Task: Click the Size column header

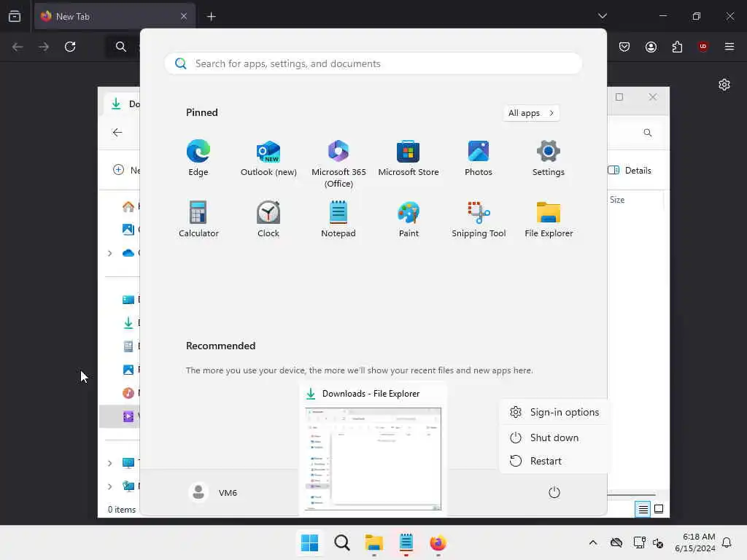Action: 617,200
